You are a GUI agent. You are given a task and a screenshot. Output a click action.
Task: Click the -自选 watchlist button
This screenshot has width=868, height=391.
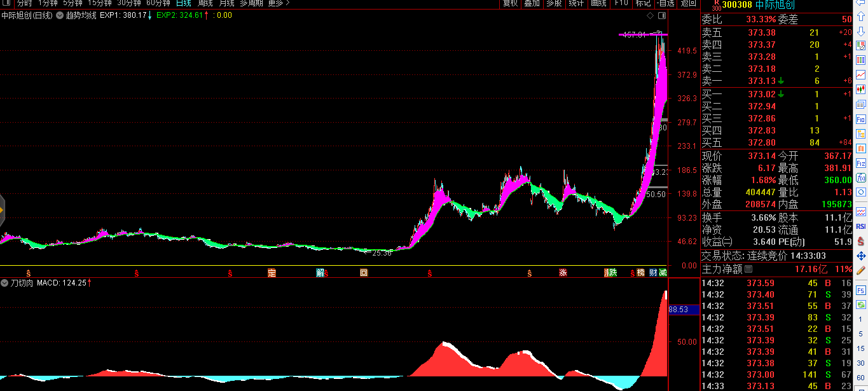(665, 3)
